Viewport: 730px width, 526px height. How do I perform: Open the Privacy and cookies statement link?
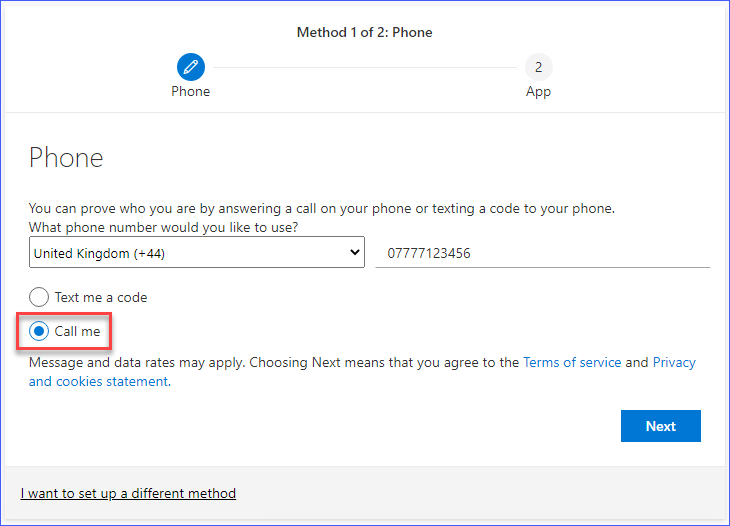(x=98, y=381)
